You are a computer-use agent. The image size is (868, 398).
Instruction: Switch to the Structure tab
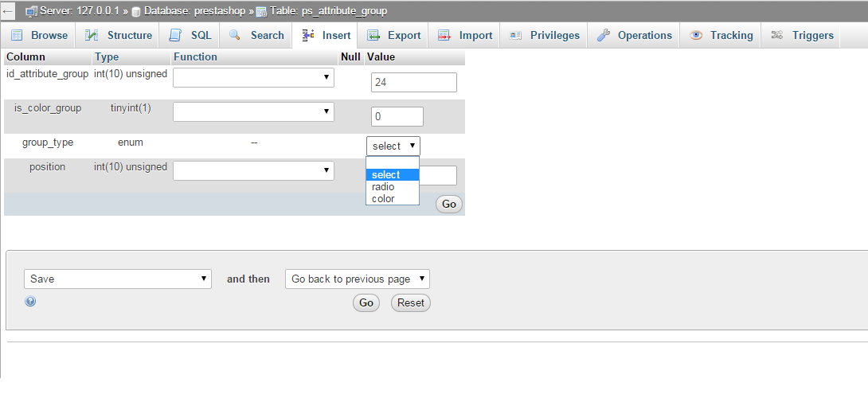tap(118, 35)
